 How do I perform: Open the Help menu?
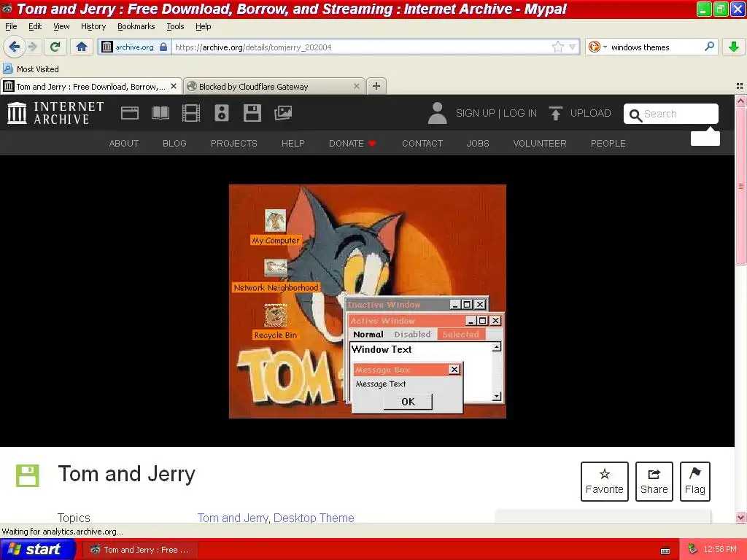[x=203, y=26]
